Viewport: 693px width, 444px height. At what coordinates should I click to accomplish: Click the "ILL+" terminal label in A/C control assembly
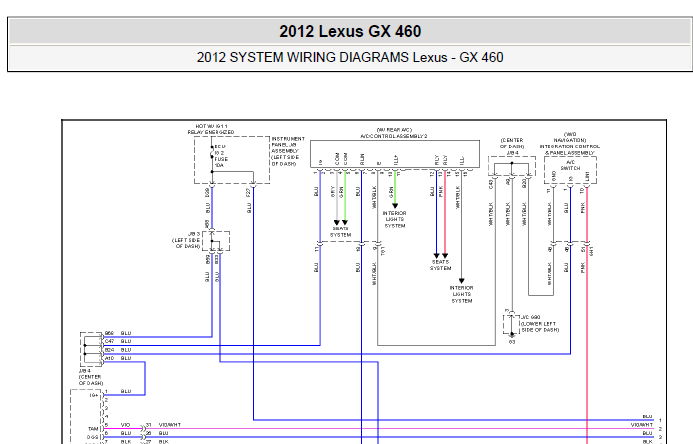click(x=396, y=160)
